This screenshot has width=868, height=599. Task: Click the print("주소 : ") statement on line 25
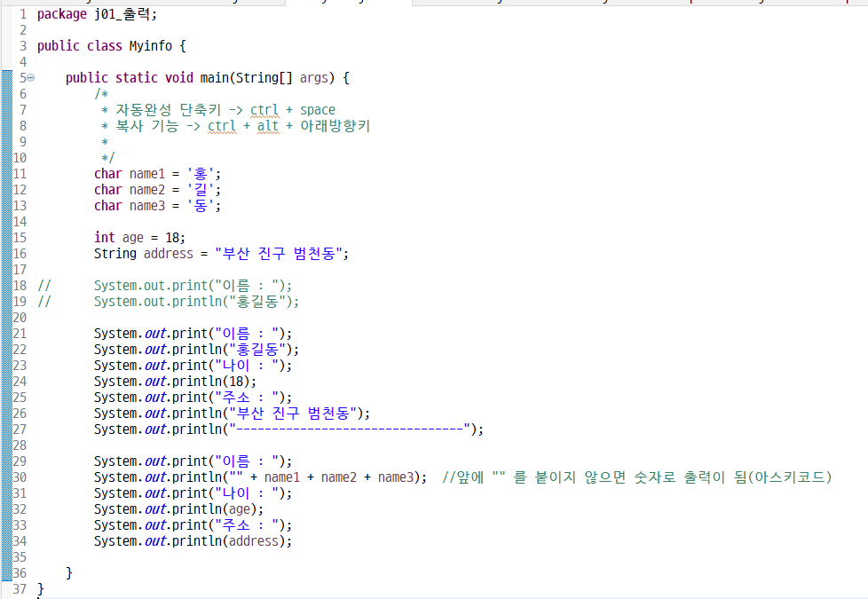(193, 398)
